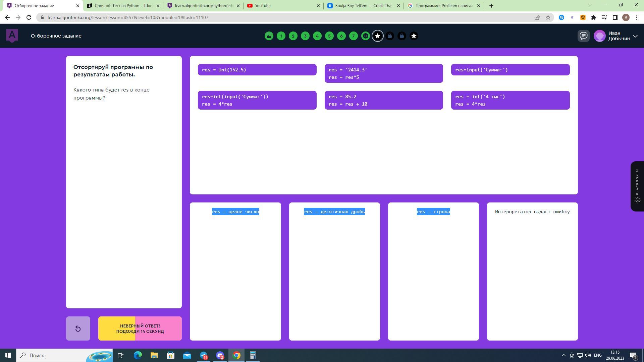Open the BLACKBOX AI side panel

click(x=637, y=186)
